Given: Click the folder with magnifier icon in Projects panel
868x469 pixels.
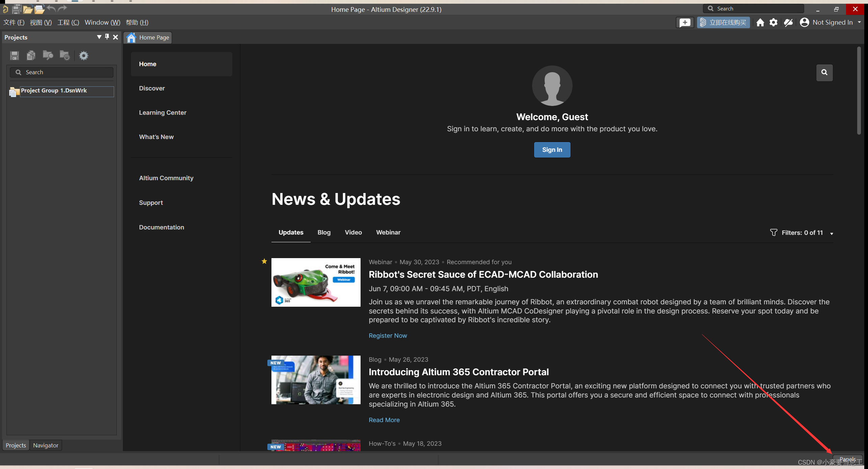Looking at the screenshot, I should 48,55.
